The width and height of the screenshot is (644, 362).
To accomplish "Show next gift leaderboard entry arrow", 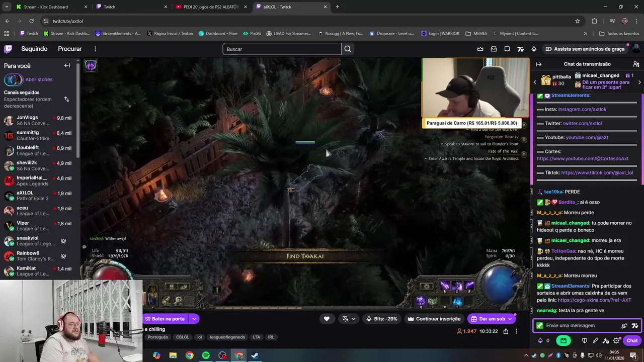I will click(x=639, y=82).
